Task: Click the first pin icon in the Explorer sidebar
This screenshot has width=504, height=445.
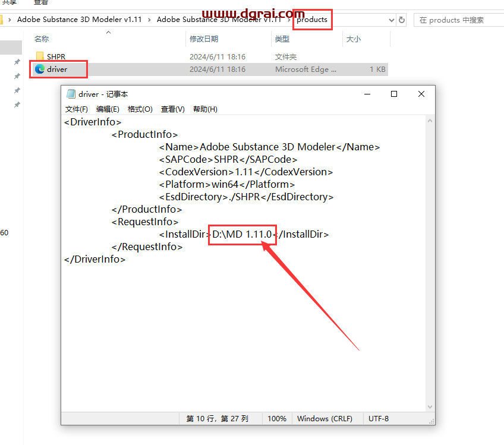Action: point(17,62)
